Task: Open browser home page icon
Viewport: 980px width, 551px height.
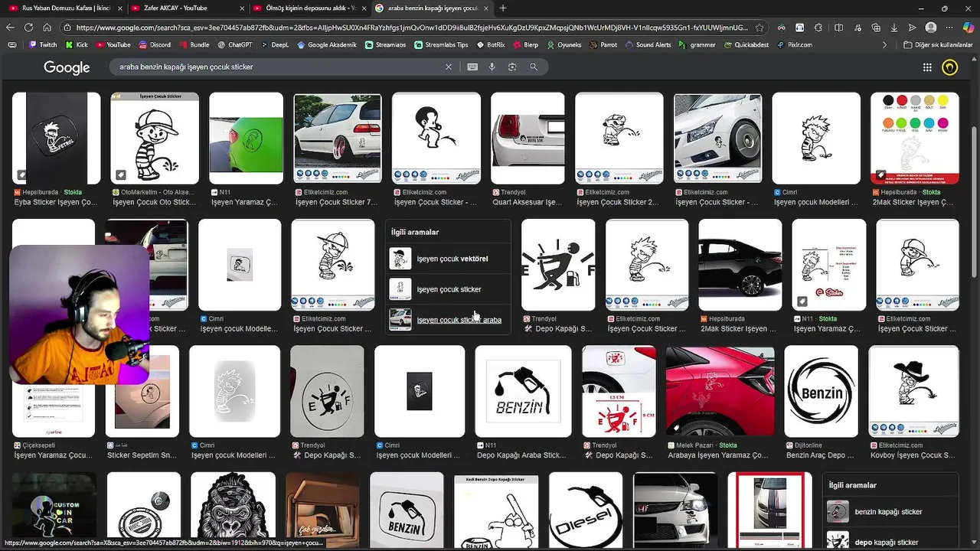Action: (x=47, y=27)
